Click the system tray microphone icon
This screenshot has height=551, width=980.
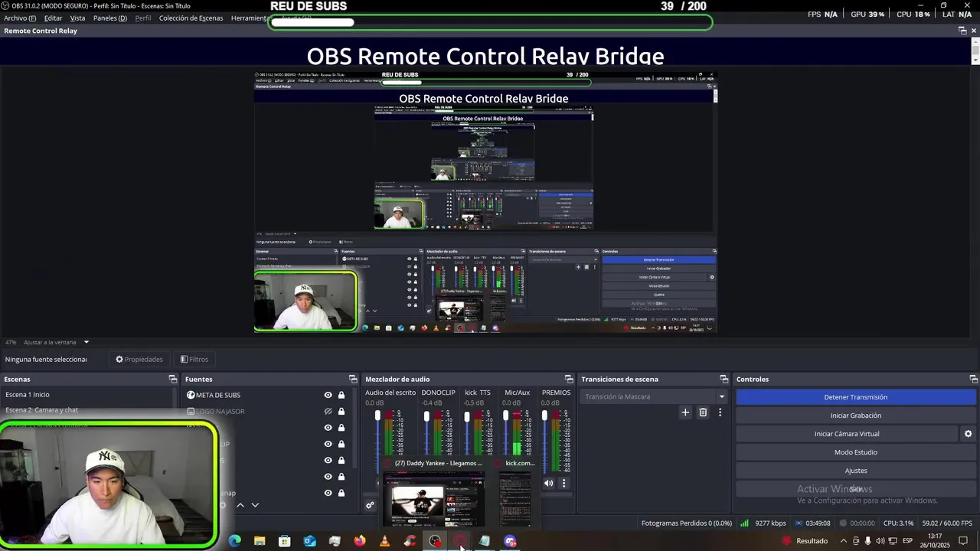[x=867, y=541]
